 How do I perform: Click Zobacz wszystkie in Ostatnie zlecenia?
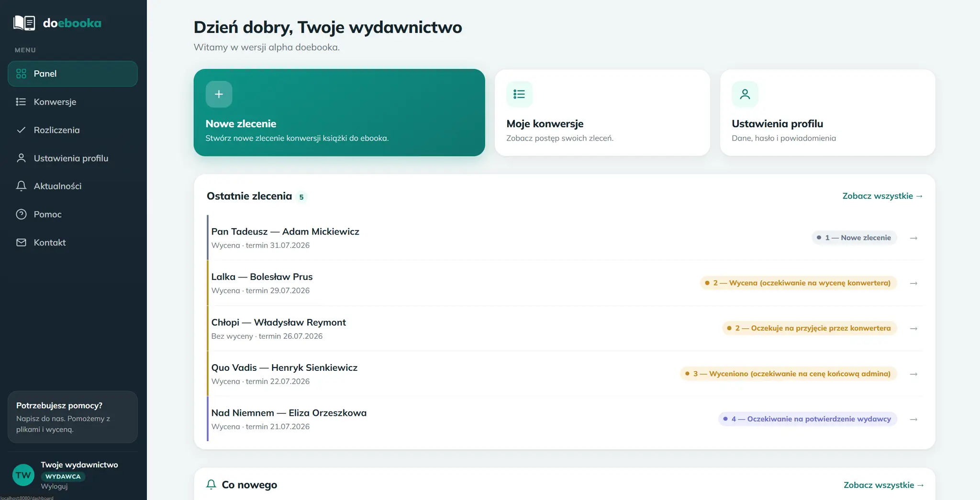(x=882, y=196)
